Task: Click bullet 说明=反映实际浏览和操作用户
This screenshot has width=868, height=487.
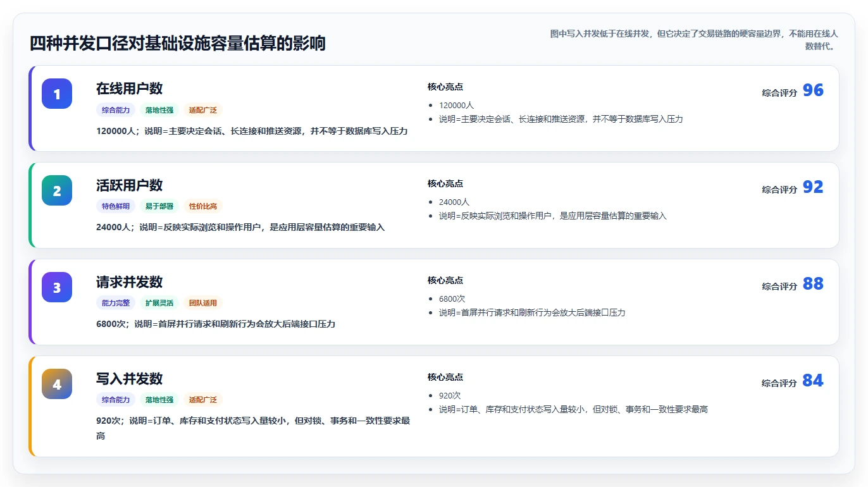Action: click(x=553, y=216)
